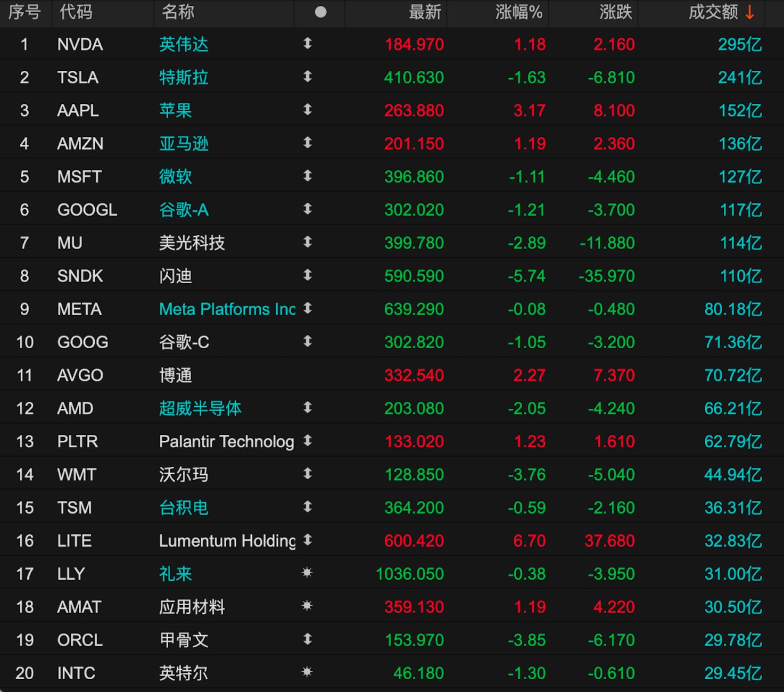
Task: Click the NVDA ticker code
Action: click(x=80, y=44)
